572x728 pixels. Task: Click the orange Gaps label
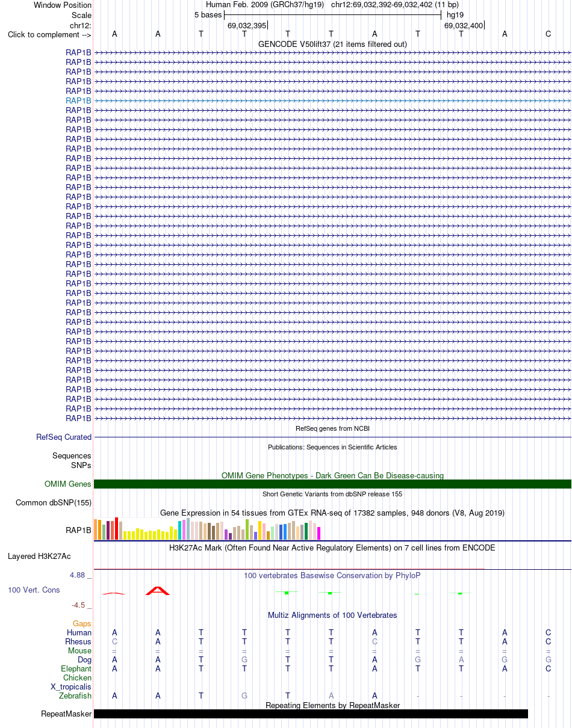[82, 624]
